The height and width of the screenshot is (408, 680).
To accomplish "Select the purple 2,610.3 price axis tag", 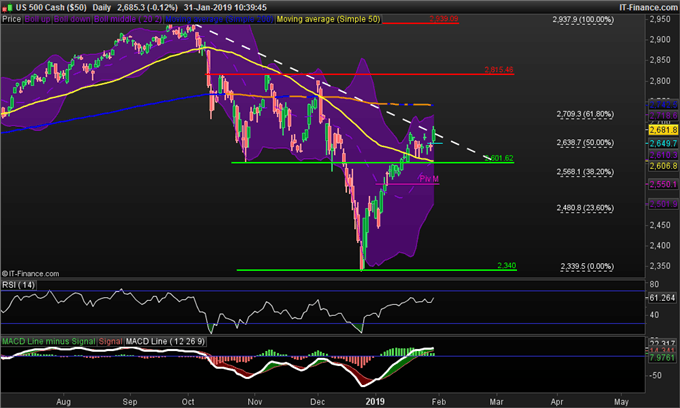I will click(x=663, y=155).
